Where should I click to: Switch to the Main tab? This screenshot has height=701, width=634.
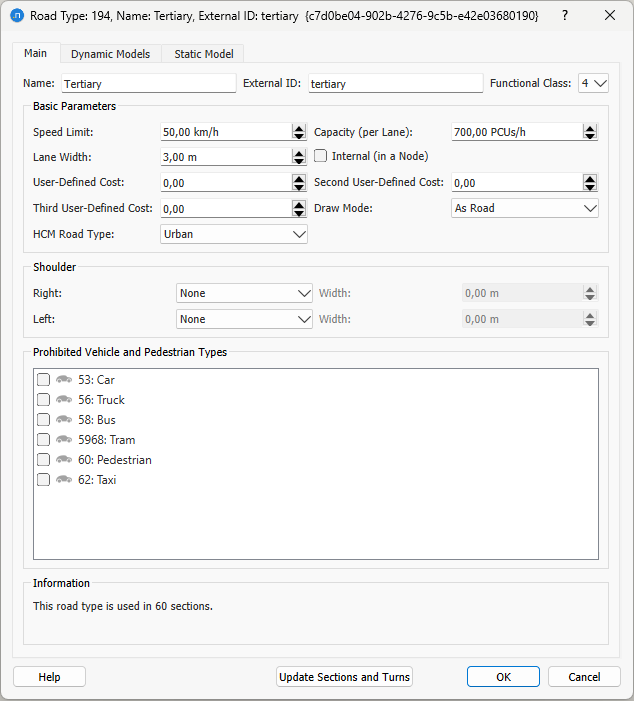tap(36, 53)
